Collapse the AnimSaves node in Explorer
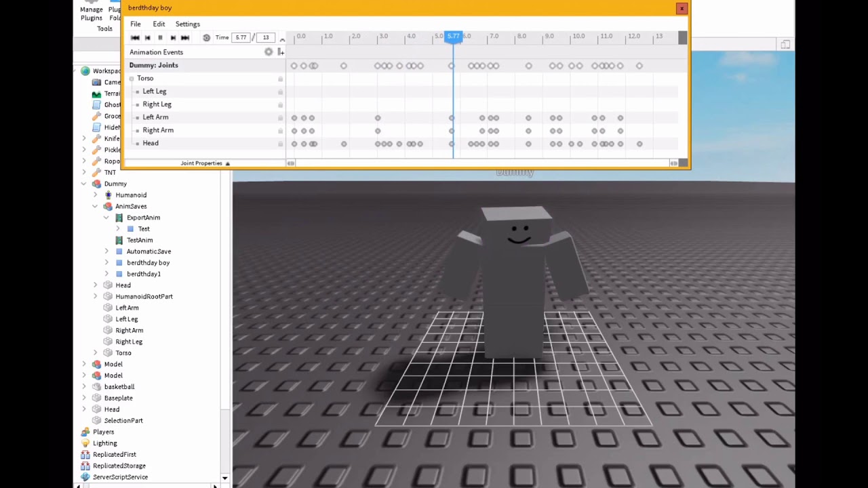868x488 pixels. [x=96, y=206]
